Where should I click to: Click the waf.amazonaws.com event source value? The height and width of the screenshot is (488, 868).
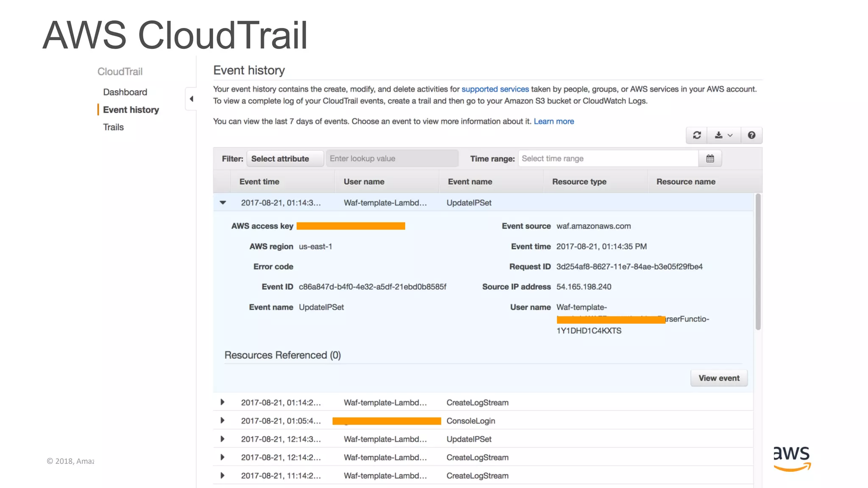pos(593,226)
